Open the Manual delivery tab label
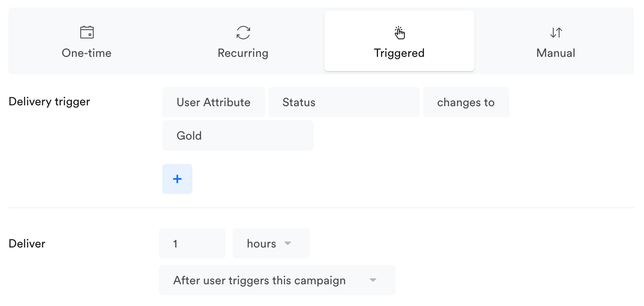Screen dimensions: 644x306 coord(556,53)
